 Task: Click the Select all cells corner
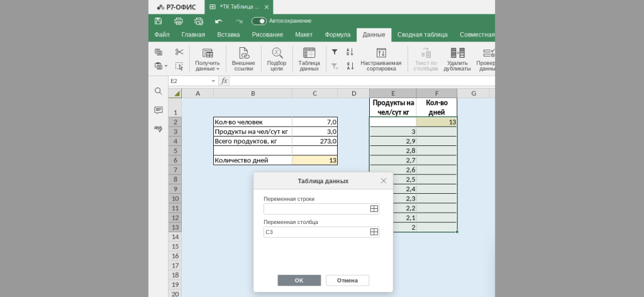click(175, 93)
